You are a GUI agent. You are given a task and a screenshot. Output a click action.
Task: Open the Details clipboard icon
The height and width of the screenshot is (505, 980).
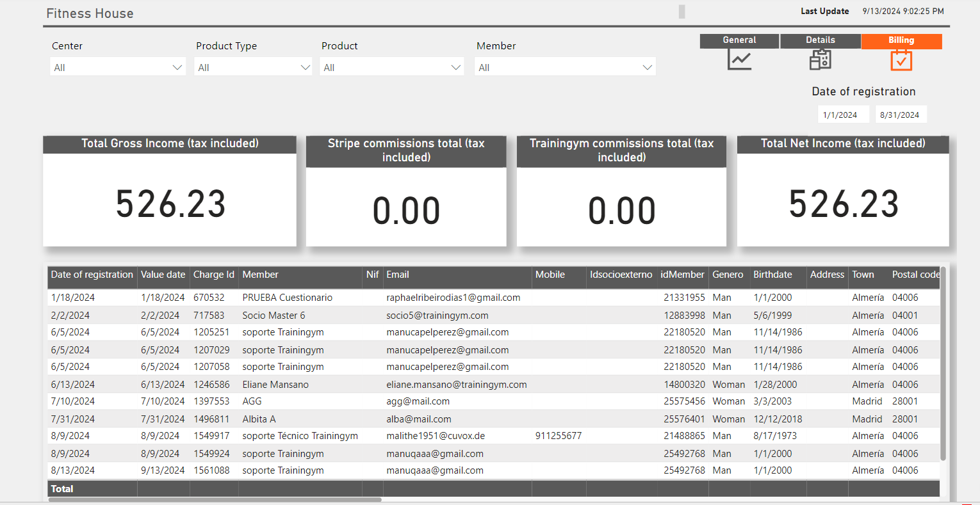821,60
